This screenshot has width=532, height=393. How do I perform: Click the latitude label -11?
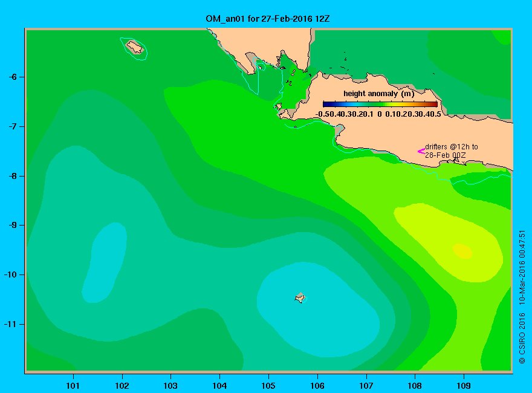pos(10,324)
